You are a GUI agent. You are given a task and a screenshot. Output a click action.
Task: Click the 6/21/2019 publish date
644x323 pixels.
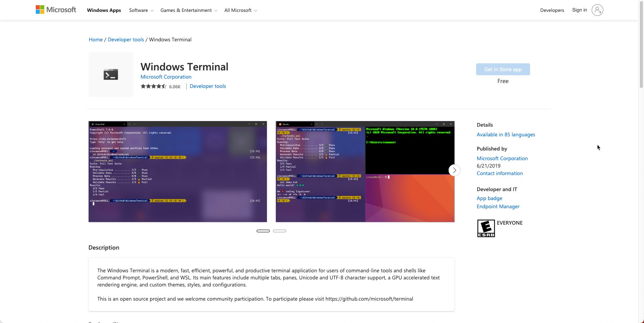[x=489, y=166]
